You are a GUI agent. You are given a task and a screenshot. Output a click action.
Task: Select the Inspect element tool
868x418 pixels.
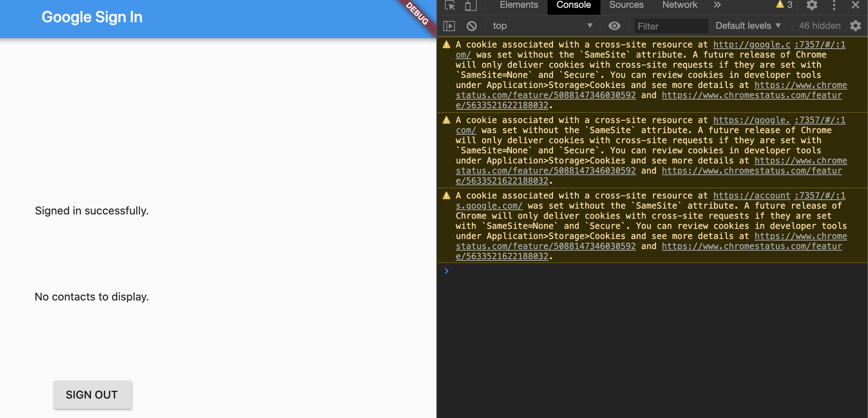(x=450, y=6)
